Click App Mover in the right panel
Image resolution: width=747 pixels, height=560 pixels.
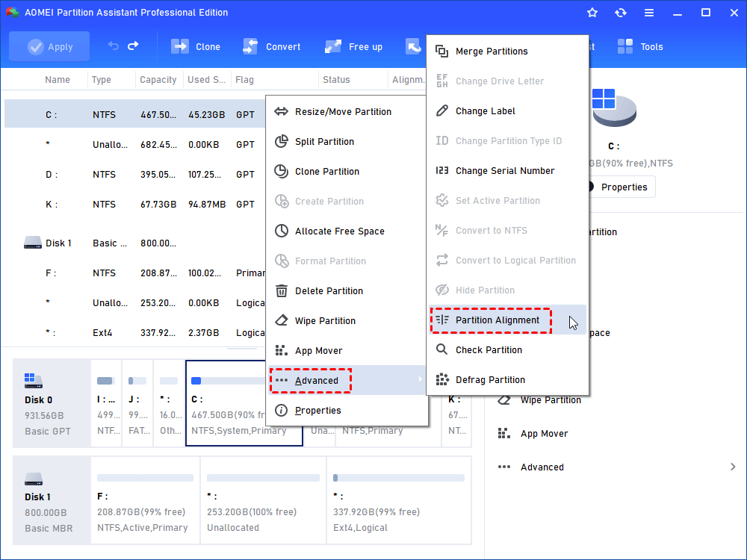tap(544, 434)
